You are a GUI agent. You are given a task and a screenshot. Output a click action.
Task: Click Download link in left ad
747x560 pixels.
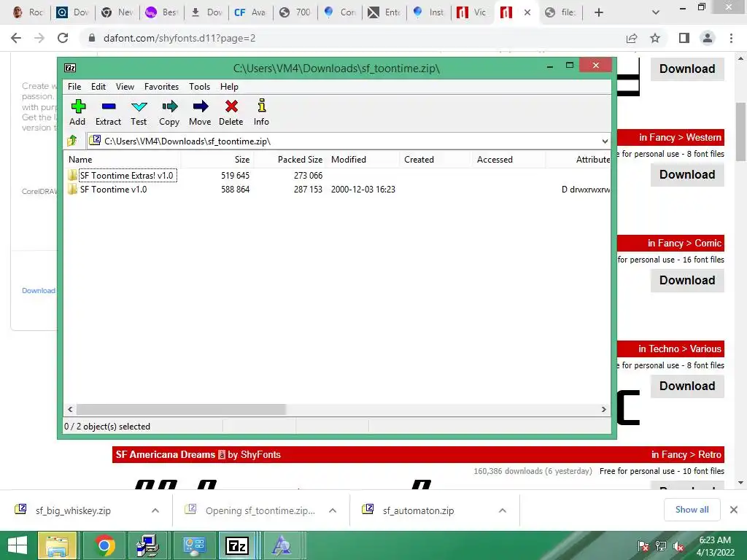(39, 290)
